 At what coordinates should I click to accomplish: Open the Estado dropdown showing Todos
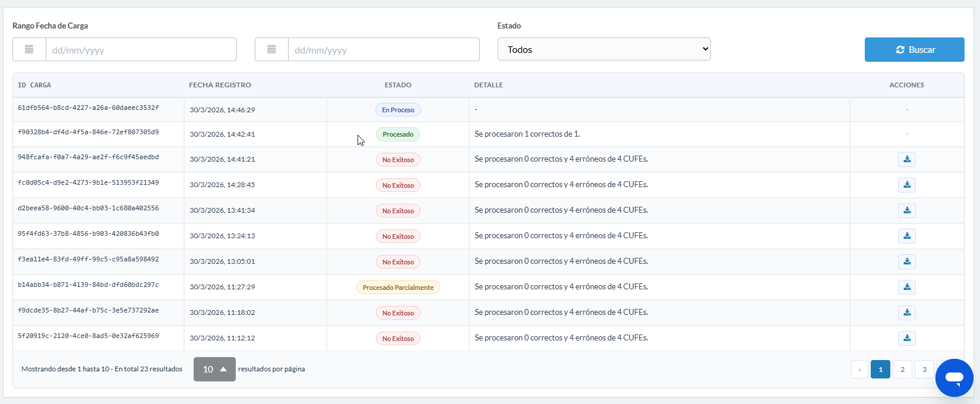603,49
